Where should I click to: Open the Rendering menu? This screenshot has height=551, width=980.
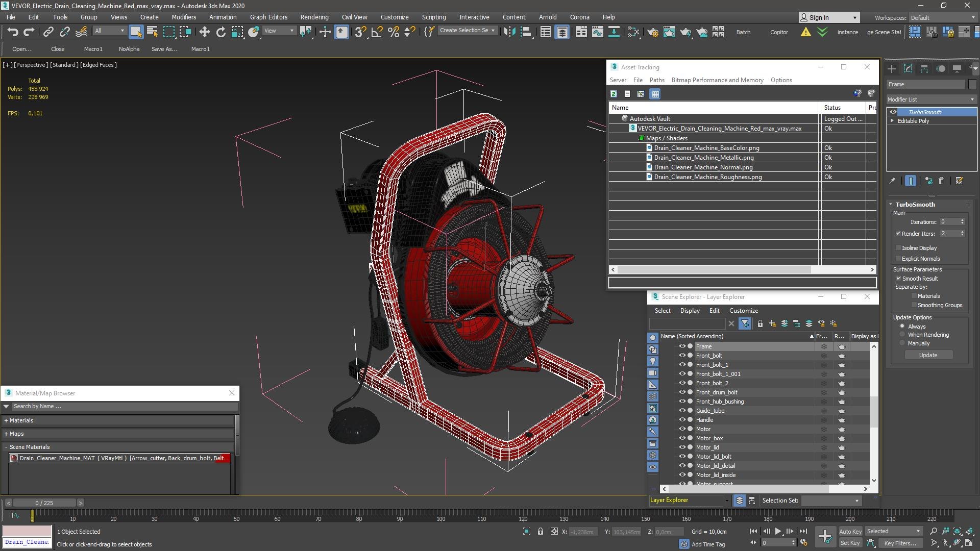coord(314,17)
